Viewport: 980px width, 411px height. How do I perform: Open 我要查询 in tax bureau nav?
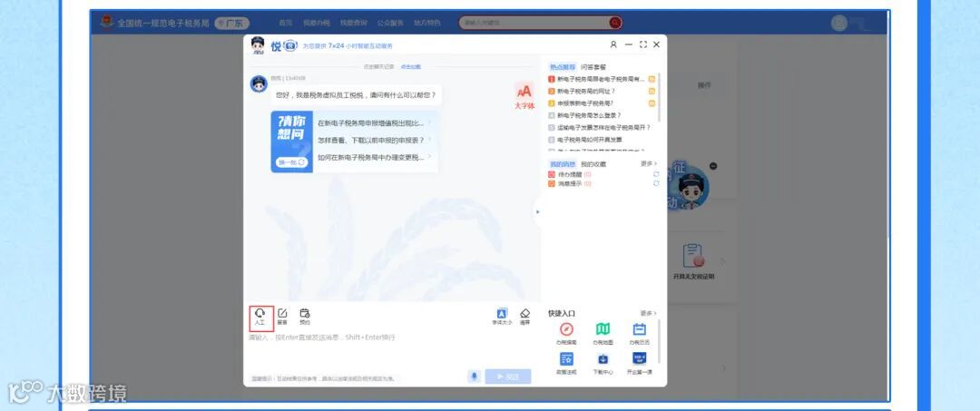point(353,23)
